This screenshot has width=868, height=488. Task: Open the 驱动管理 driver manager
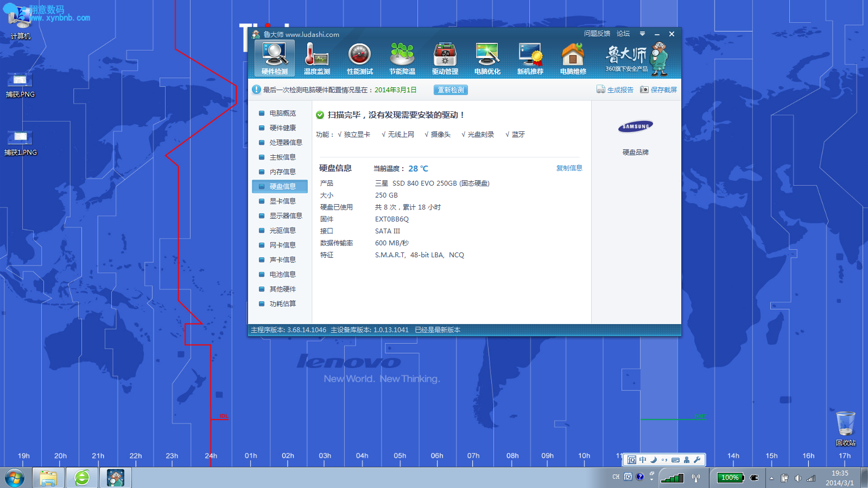445,59
